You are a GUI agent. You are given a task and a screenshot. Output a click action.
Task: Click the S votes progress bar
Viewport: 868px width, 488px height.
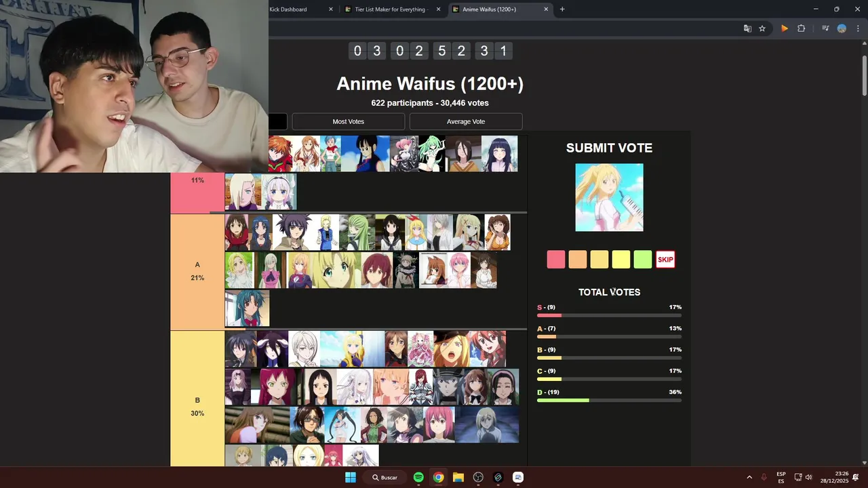click(x=609, y=315)
